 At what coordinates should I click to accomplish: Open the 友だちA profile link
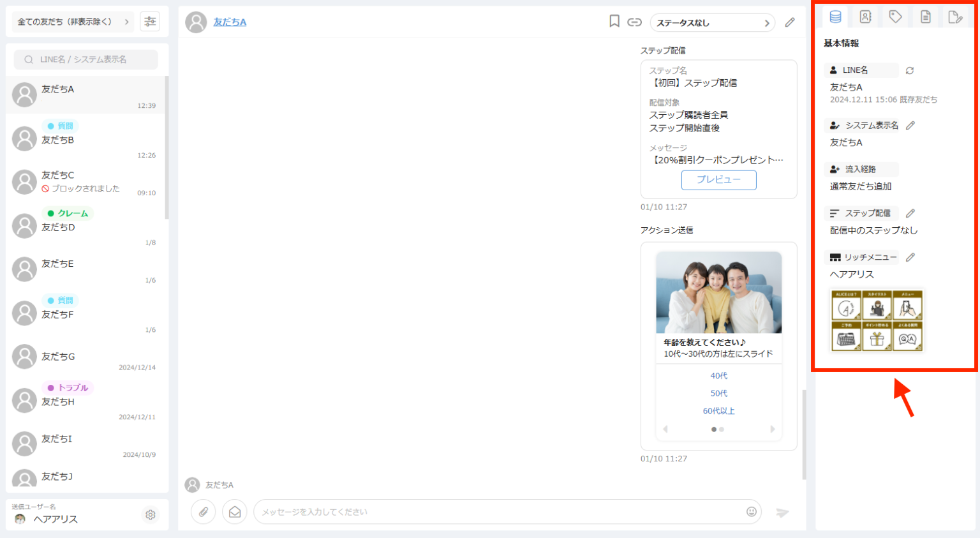(x=230, y=22)
